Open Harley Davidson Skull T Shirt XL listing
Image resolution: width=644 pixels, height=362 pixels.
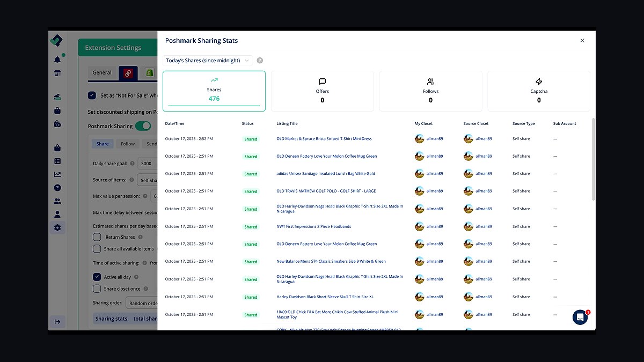point(325,297)
